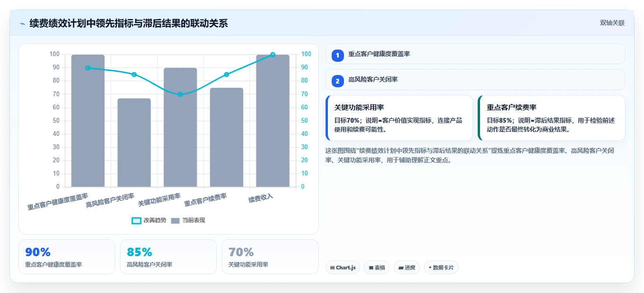Select the 高风险客户关闭率 list row
This screenshot has width=644, height=293.
pyautogui.click(x=475, y=80)
